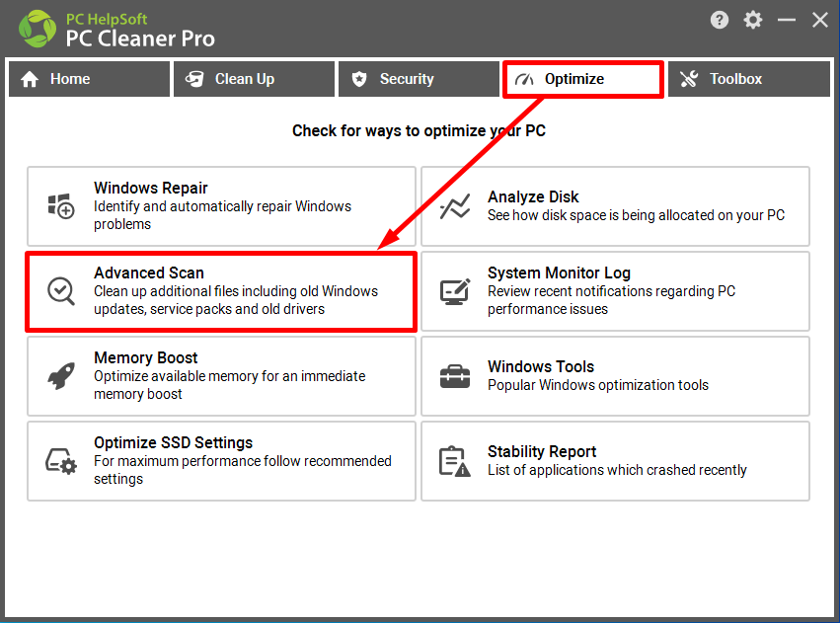Open System Monitor Log title
Viewport: 840px width, 623px height.
pos(559,273)
